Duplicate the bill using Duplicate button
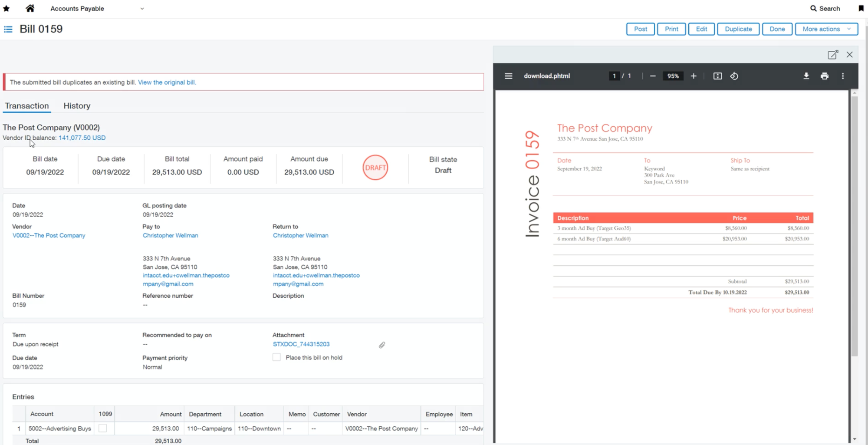 pos(738,29)
